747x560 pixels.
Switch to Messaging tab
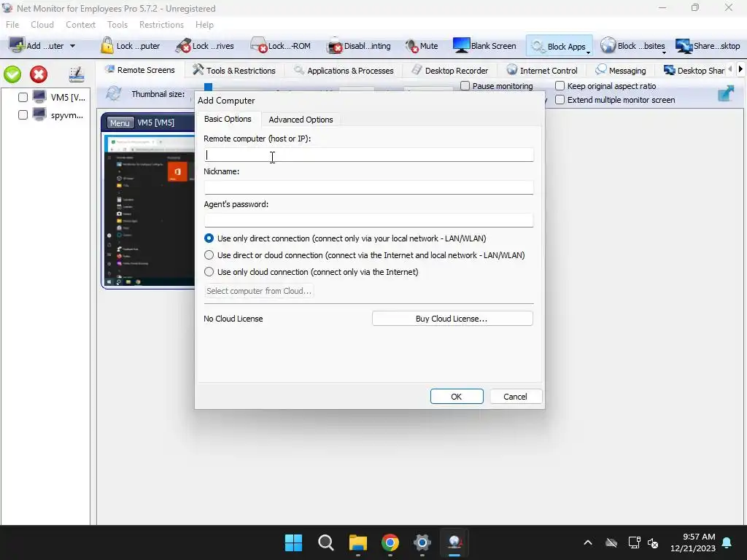tap(622, 71)
